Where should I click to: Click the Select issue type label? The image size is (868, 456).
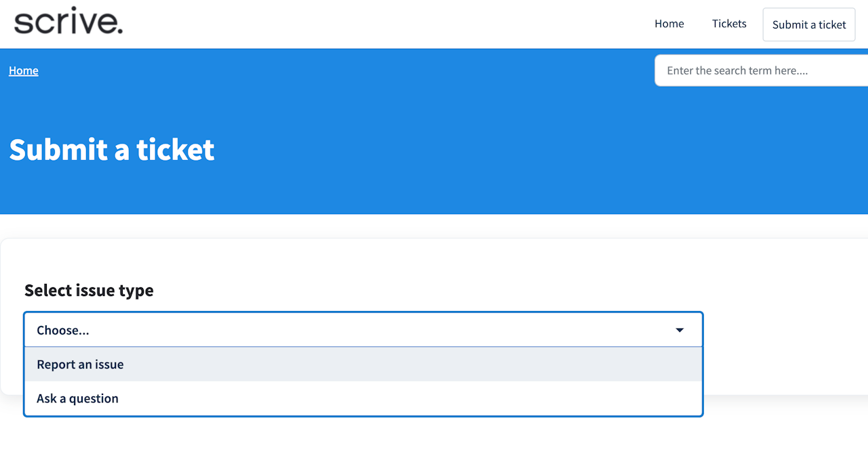[89, 291]
